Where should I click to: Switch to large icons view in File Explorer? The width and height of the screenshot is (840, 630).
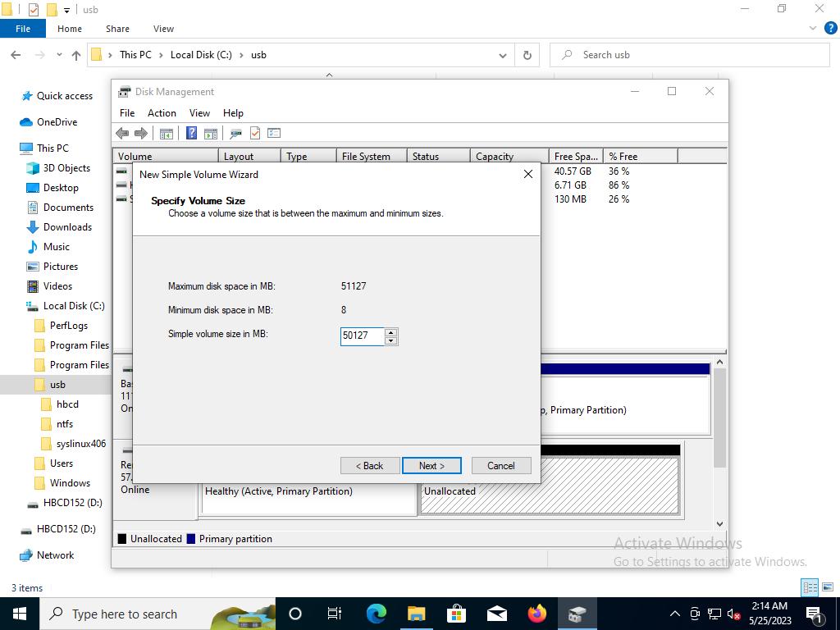[x=827, y=587]
